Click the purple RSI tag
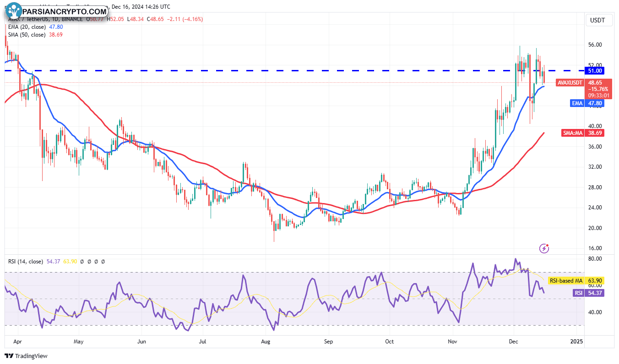This screenshot has width=619, height=364. [578, 293]
